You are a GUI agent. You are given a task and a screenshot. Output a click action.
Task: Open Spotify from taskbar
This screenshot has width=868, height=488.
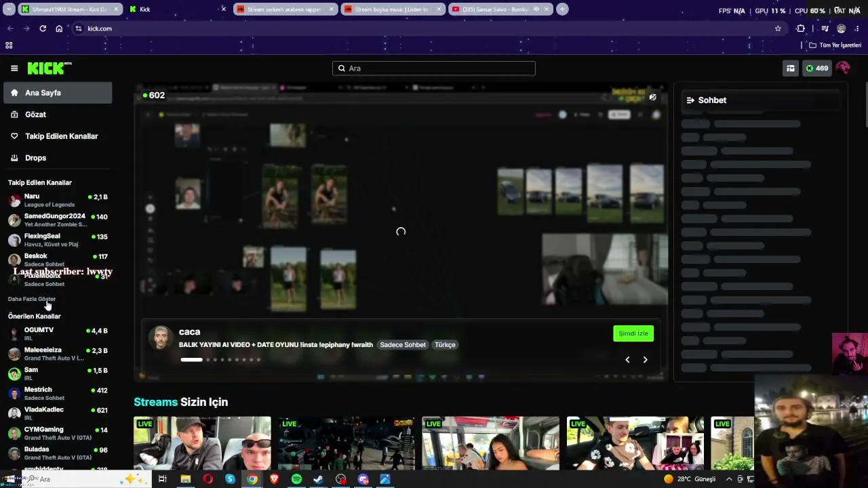[x=296, y=479]
